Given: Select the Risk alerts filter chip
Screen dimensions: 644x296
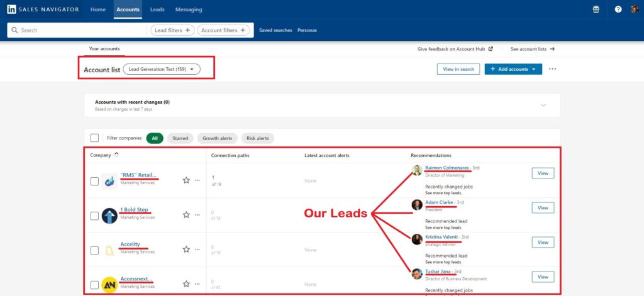Looking at the screenshot, I should 257,138.
